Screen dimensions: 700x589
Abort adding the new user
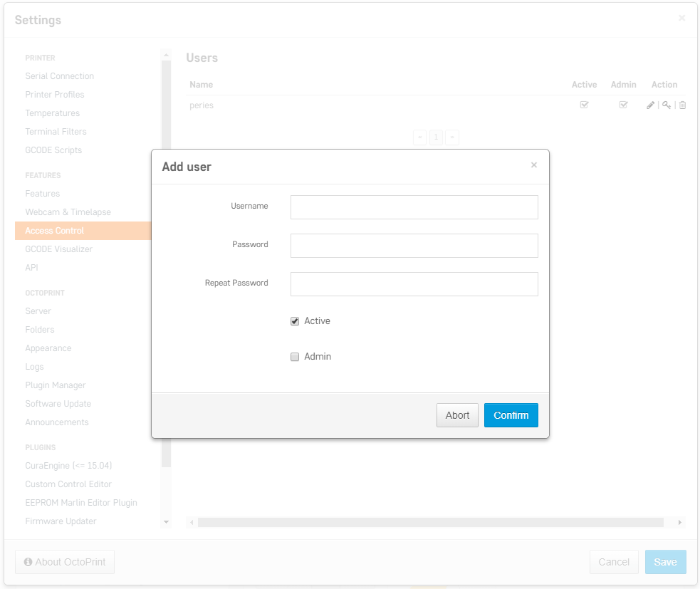[457, 415]
